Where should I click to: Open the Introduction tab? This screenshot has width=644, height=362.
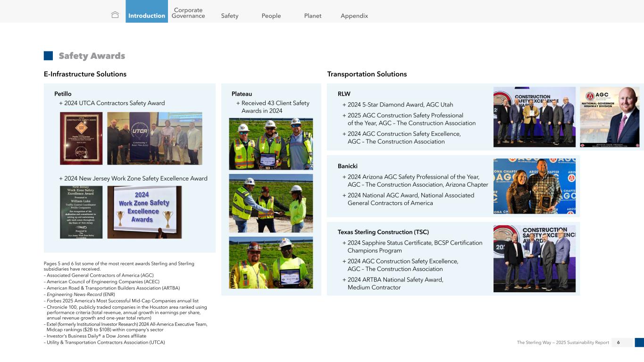147,16
